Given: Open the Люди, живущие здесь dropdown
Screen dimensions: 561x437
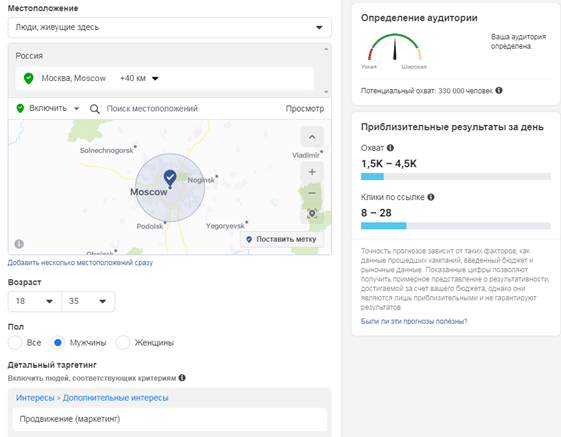Looking at the screenshot, I should 170,27.
